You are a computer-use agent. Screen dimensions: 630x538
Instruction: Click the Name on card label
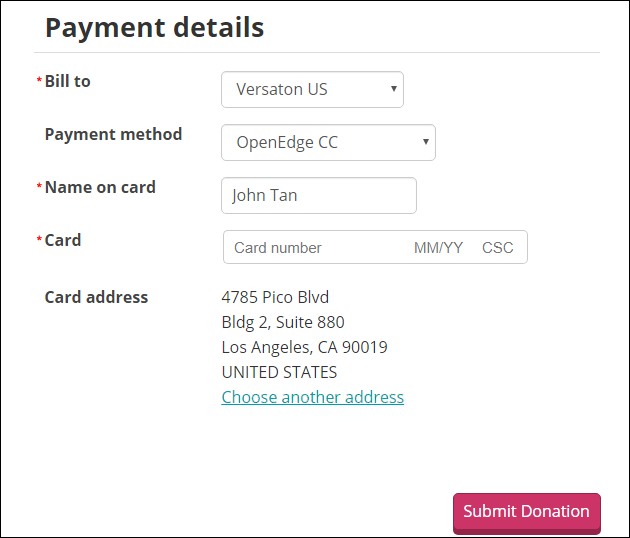coord(100,188)
